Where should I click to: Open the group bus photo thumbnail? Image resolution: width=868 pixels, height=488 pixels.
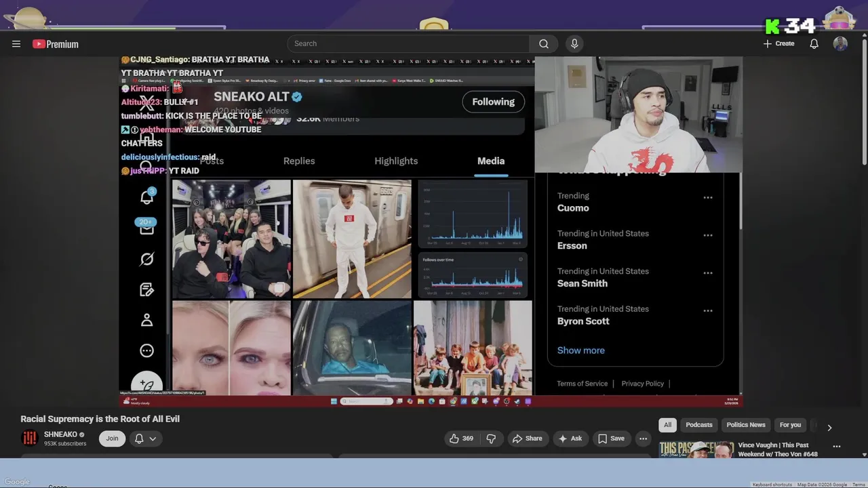231,239
